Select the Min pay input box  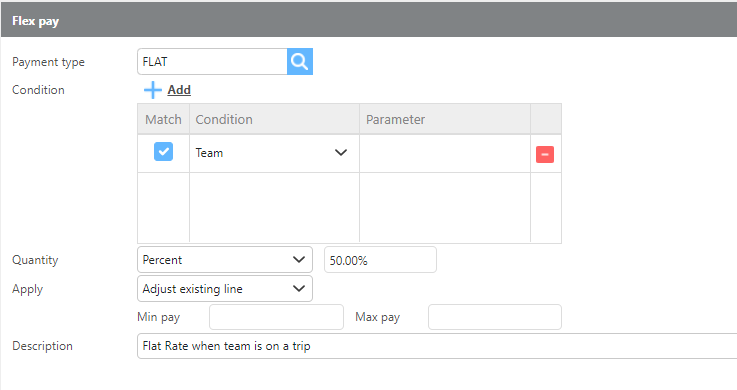click(x=276, y=317)
